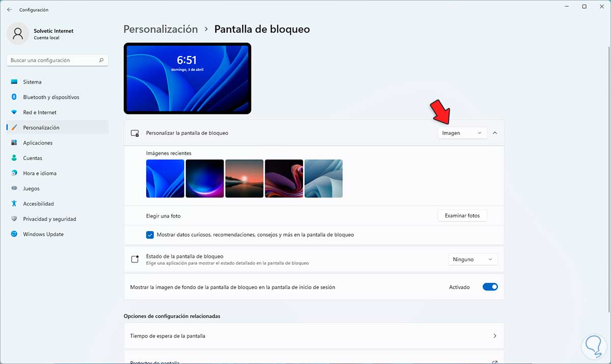Minimize the Configuración window
The image size is (611, 364).
(567, 7)
